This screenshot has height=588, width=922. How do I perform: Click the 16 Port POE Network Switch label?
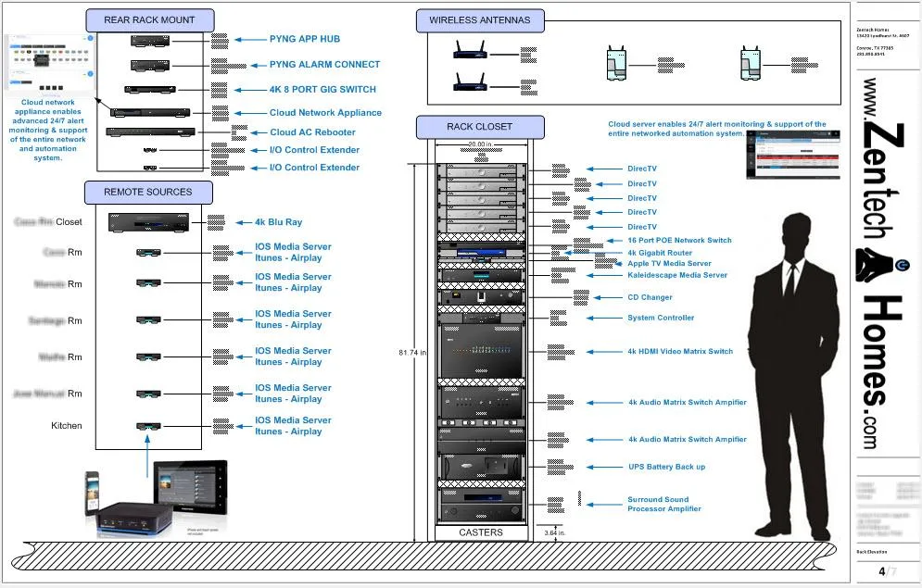(x=679, y=240)
